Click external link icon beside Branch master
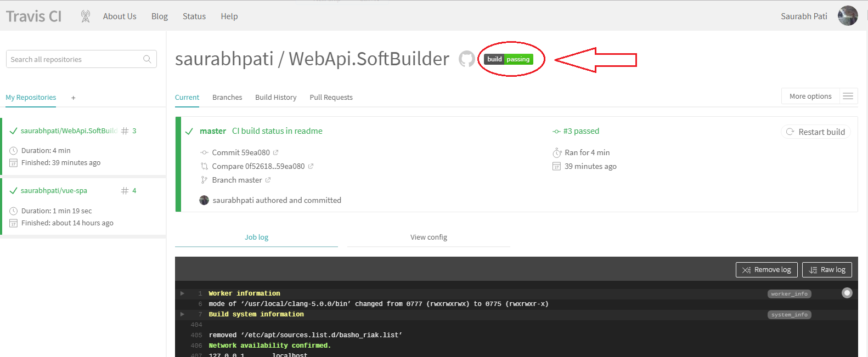Viewport: 868px width, 357px height. coord(268,180)
